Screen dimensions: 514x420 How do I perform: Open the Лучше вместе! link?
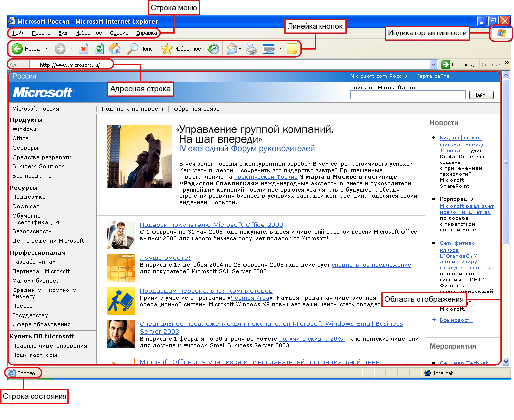pyautogui.click(x=165, y=258)
